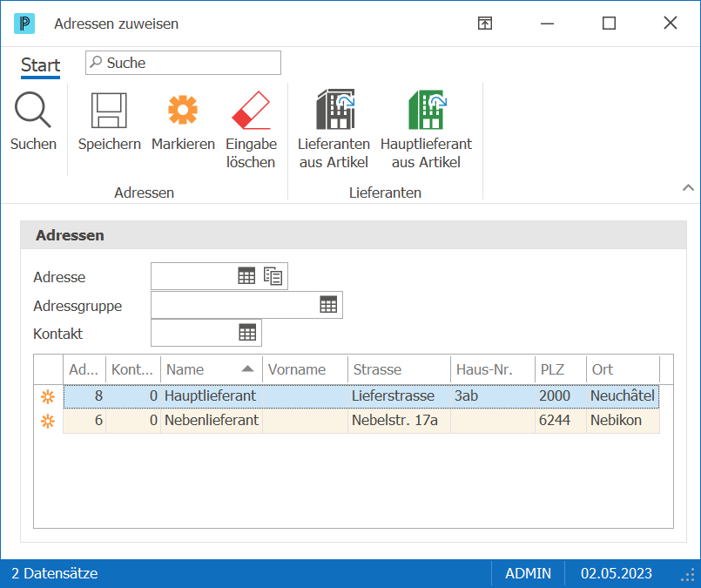This screenshot has height=588, width=701.
Task: Click the Adressen panel header
Action: [x=354, y=235]
